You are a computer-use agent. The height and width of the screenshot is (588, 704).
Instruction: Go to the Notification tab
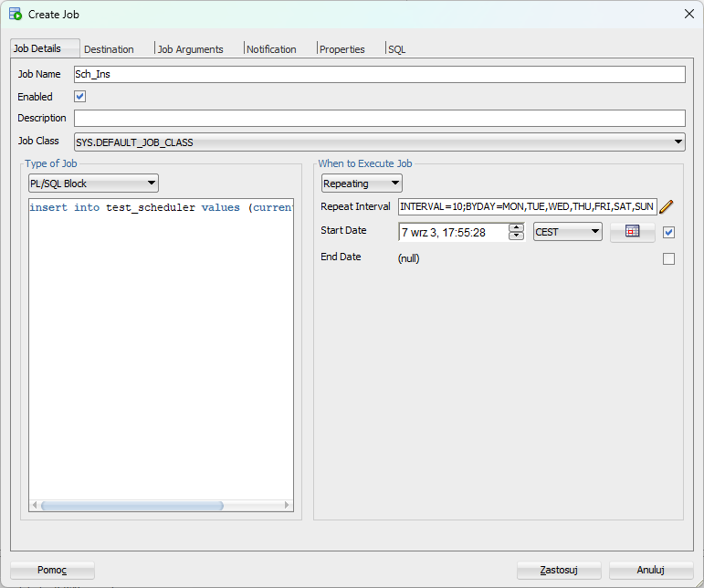click(271, 49)
